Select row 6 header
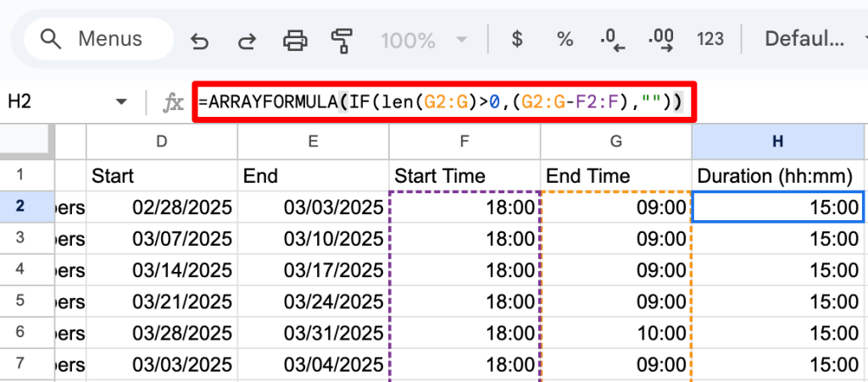 point(27,334)
